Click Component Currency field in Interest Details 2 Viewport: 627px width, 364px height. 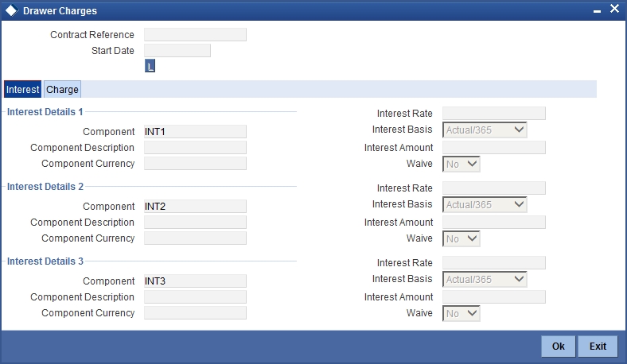click(195, 238)
